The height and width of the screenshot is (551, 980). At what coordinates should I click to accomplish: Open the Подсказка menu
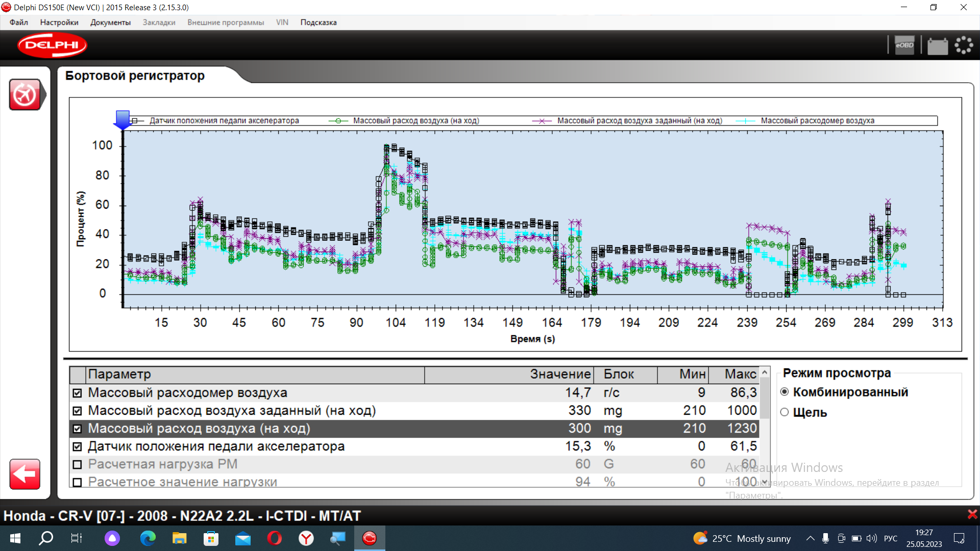318,22
